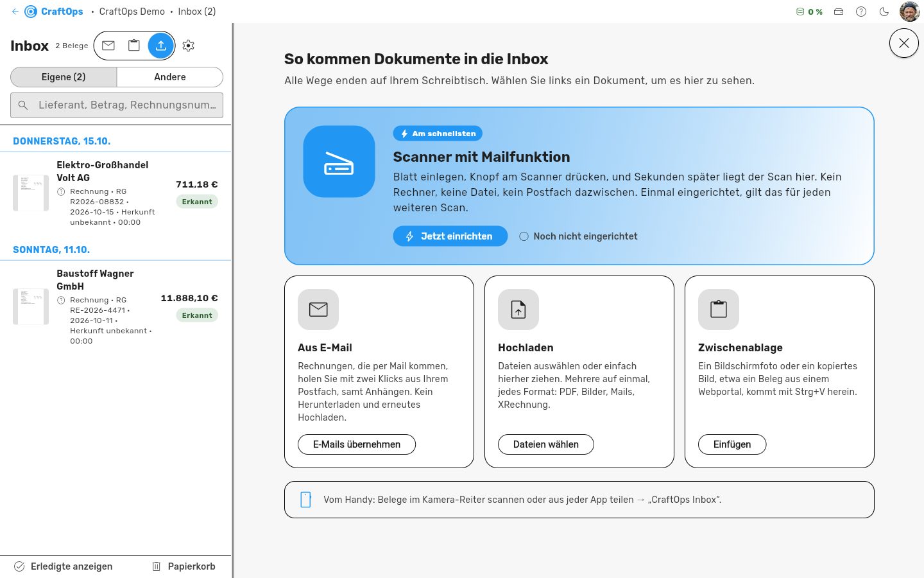
Task: Click the Erkannt badge for 11.888,10 €
Action: tap(197, 315)
